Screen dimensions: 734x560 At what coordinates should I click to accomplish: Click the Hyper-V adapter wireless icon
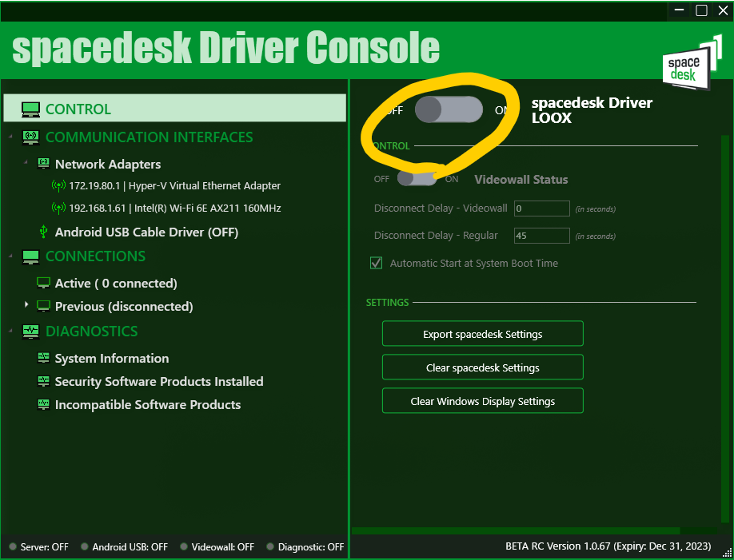[x=58, y=185]
